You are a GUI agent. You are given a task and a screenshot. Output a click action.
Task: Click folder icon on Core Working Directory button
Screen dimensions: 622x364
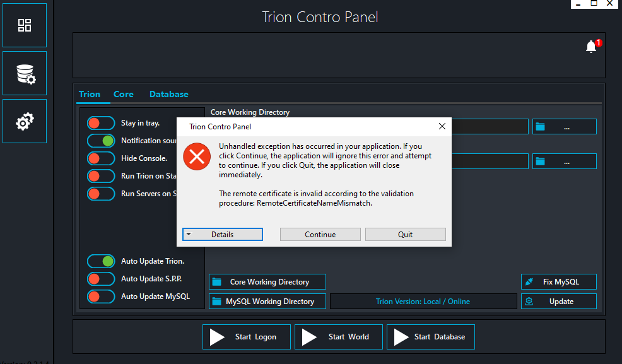click(216, 282)
